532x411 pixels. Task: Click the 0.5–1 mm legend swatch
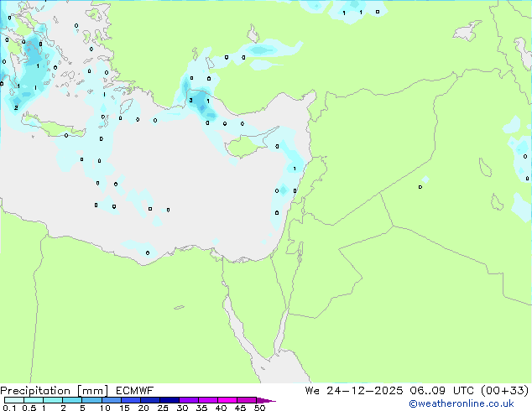(34, 400)
